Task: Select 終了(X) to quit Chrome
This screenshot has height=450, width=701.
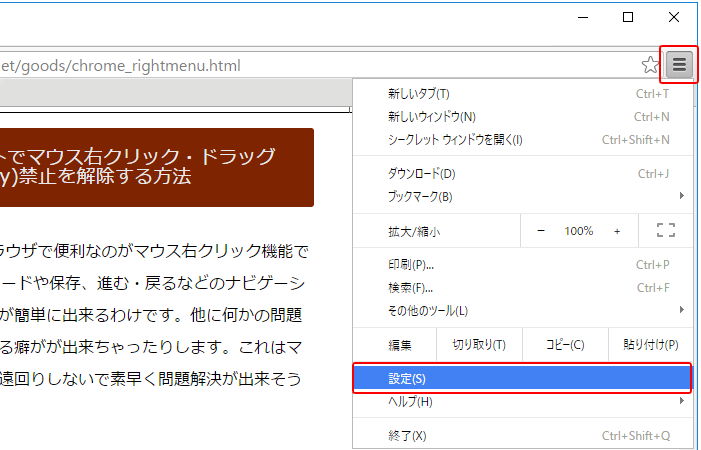Action: 523,436
